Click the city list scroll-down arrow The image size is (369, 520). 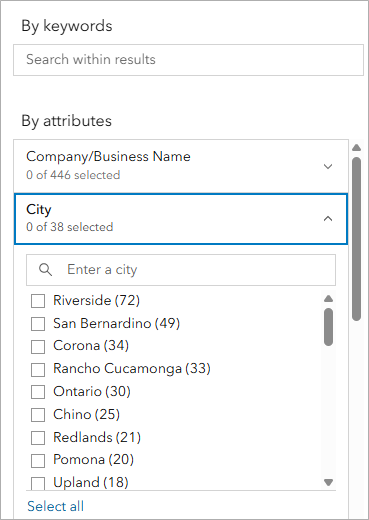click(x=329, y=482)
